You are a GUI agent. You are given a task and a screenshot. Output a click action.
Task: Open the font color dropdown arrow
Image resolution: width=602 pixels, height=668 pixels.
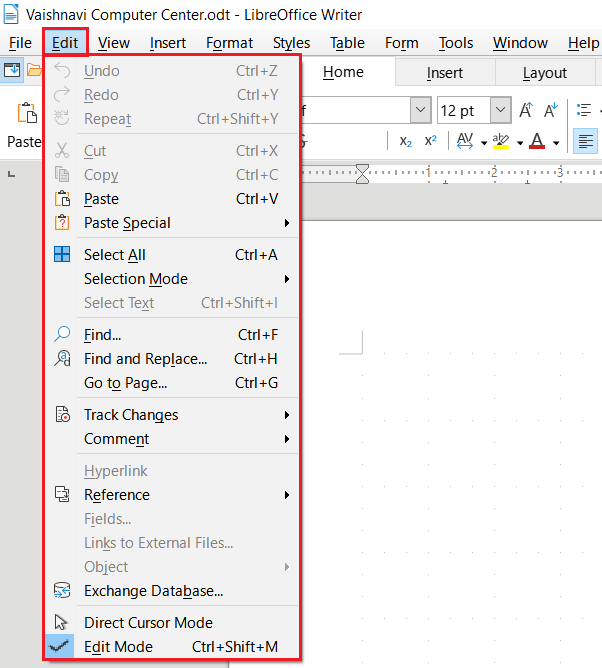(x=556, y=143)
